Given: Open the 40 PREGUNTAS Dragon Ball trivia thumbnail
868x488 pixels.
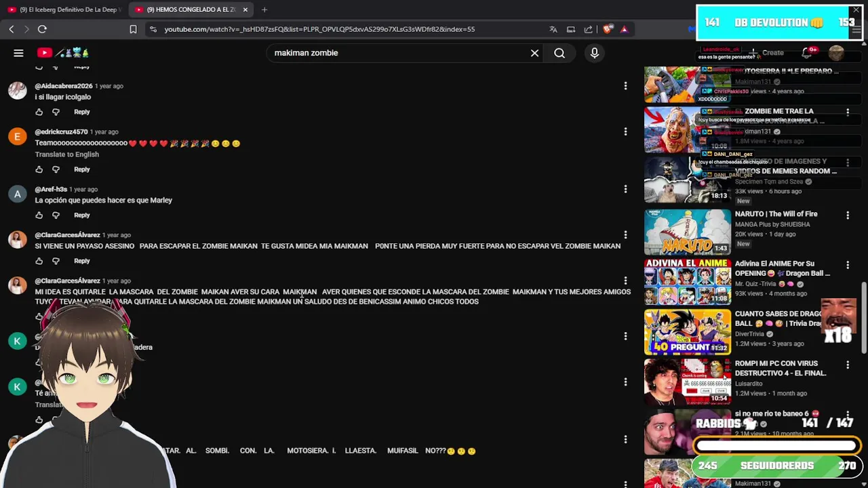Looking at the screenshot, I should pos(688,332).
